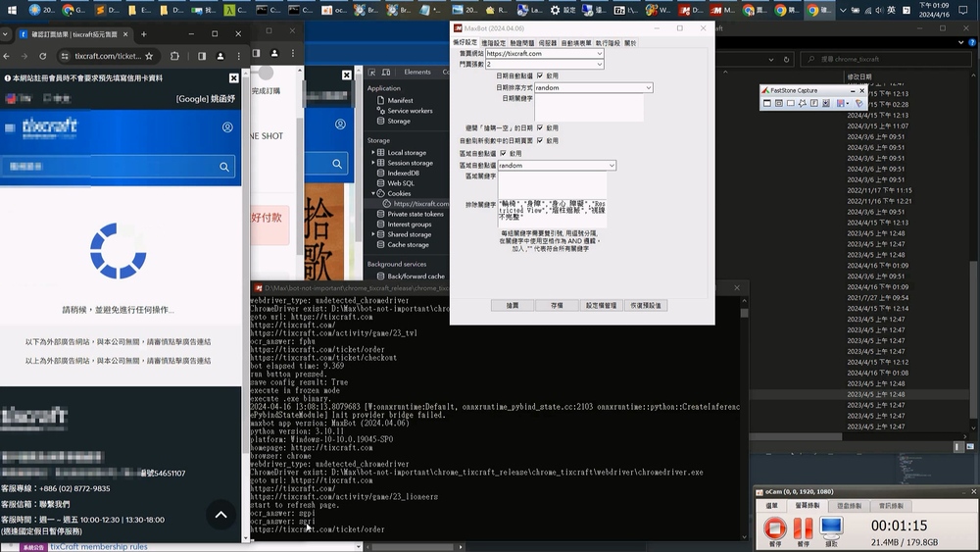Click the oCam red record button
The height and width of the screenshot is (552, 980).
coord(775,526)
